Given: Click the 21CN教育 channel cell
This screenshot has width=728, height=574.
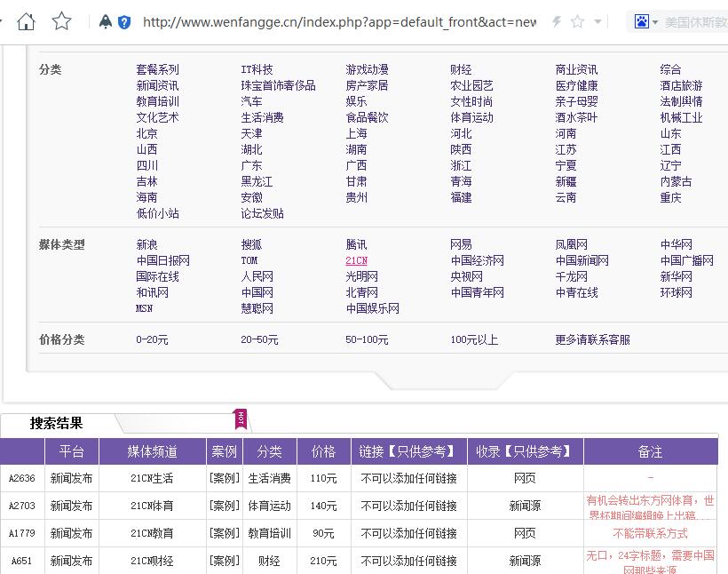Looking at the screenshot, I should pyautogui.click(x=152, y=533).
